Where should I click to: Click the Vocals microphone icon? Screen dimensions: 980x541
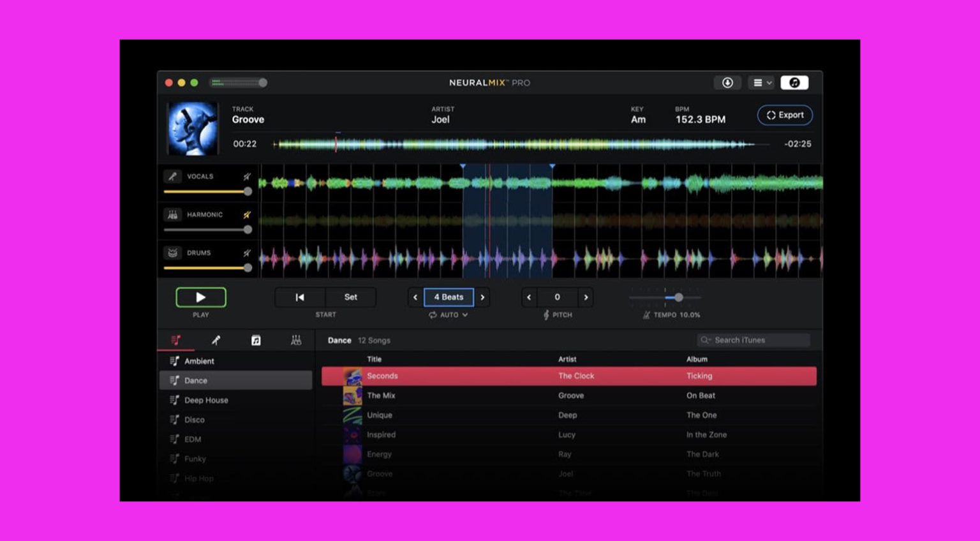click(174, 176)
